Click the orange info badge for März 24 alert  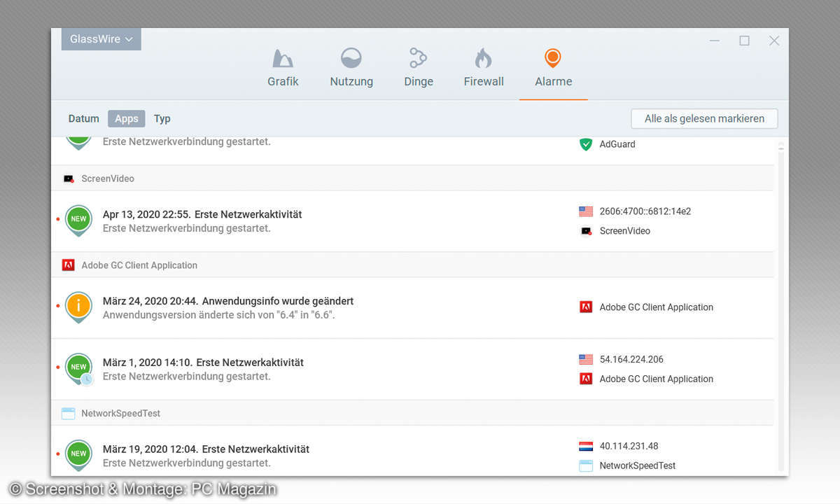click(78, 307)
